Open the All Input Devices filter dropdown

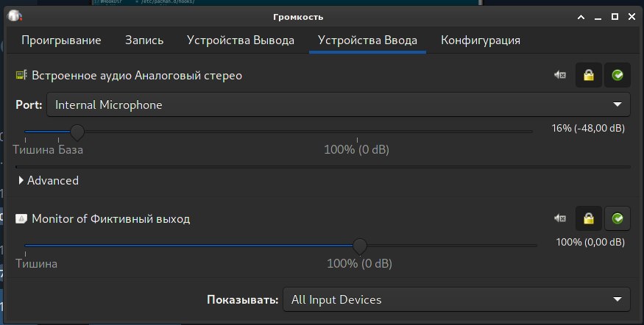(x=456, y=299)
